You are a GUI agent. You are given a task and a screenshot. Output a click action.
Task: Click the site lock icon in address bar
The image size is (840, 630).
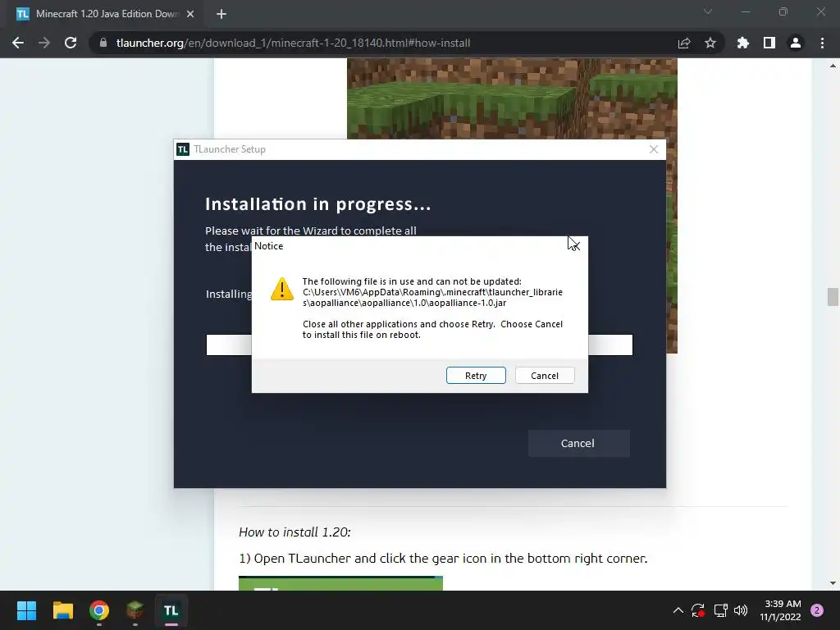pos(103,43)
